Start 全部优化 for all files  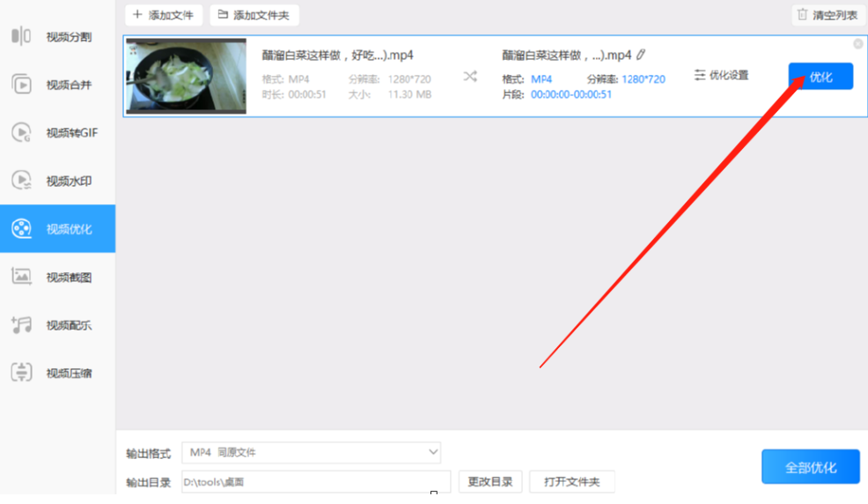point(811,467)
